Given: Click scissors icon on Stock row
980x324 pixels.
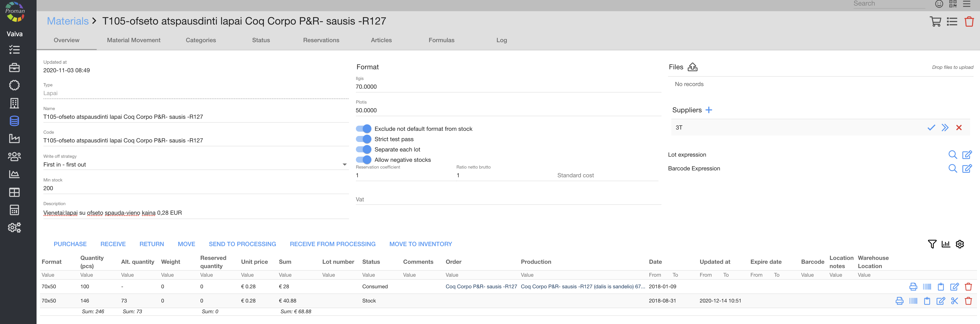Looking at the screenshot, I should (954, 301).
